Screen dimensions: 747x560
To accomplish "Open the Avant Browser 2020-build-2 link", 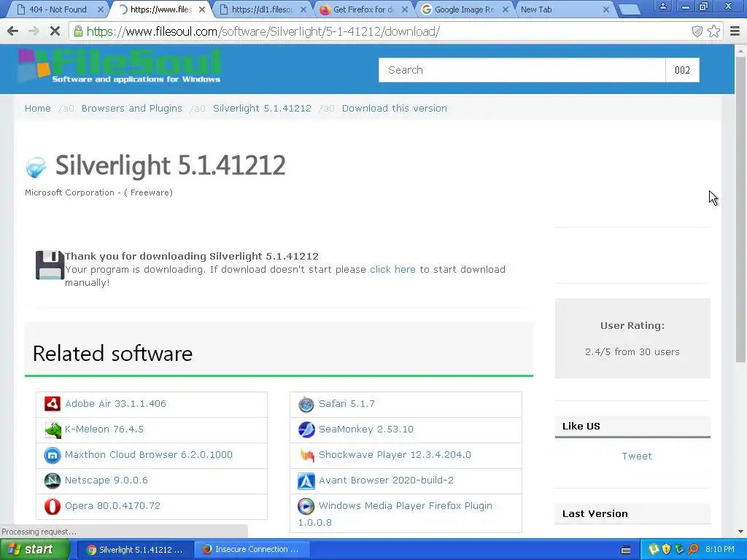I will coord(387,481).
